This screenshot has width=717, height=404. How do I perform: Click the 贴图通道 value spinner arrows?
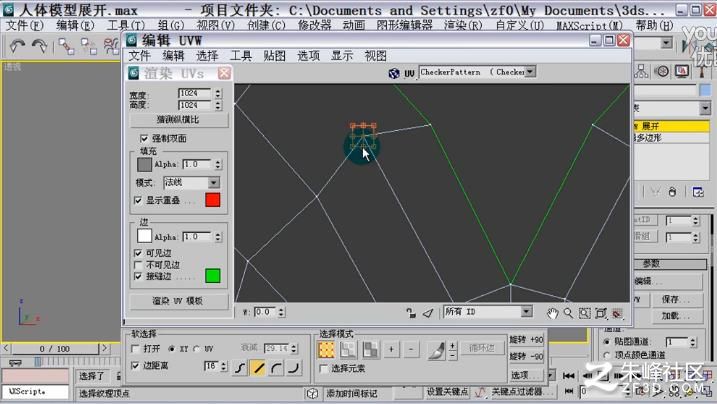point(693,342)
